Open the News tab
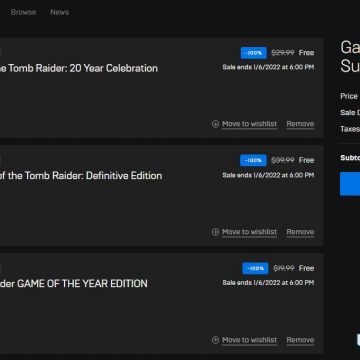Screen dimensions: 360x360 [x=60, y=12]
